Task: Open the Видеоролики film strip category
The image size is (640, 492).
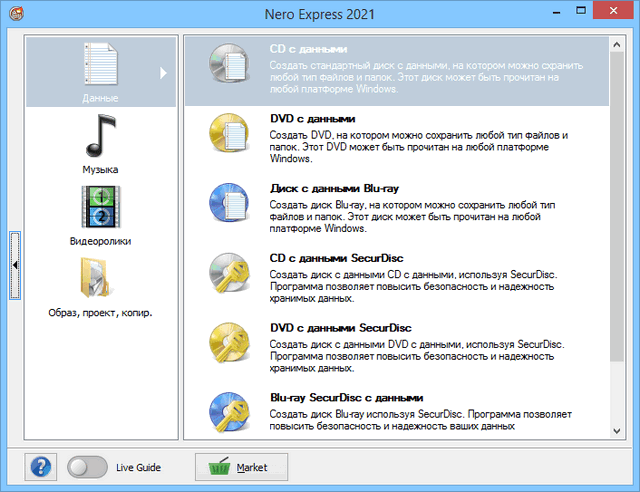Action: tap(100, 208)
